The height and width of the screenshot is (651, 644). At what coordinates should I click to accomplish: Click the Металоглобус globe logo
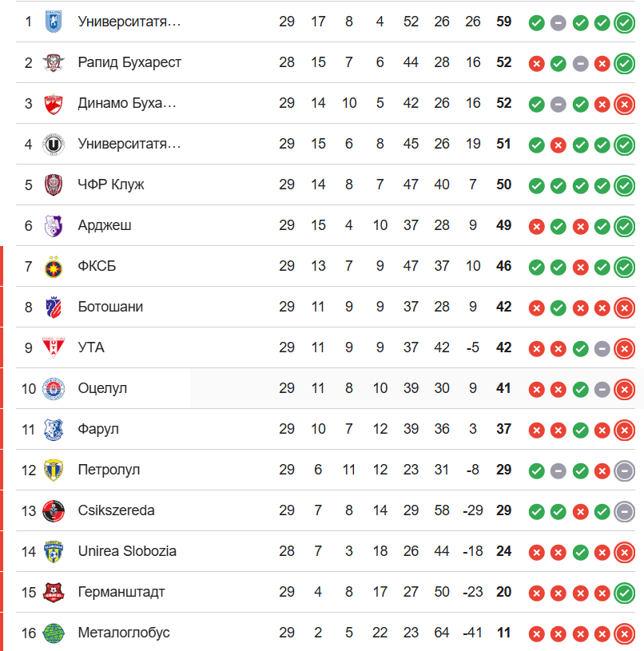click(54, 633)
